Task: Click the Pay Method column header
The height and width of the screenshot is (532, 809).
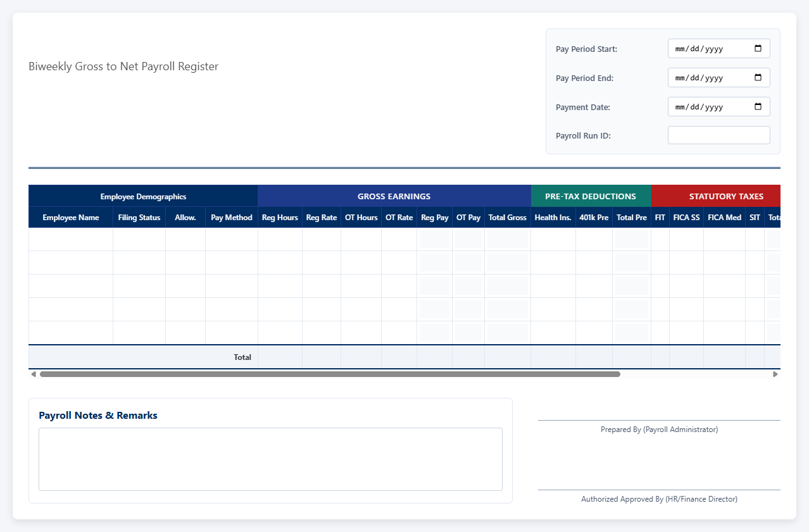Action: click(232, 218)
